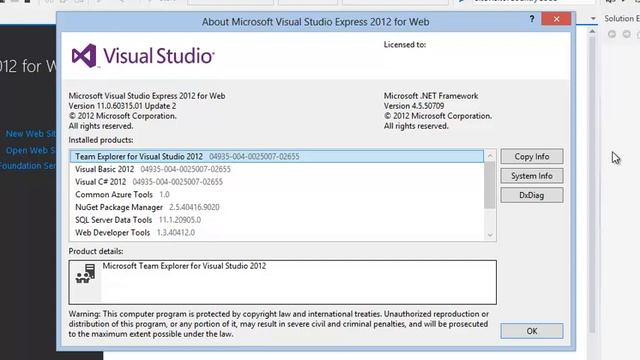Close the About dialog with red X
The image size is (640, 360).
[x=556, y=19]
